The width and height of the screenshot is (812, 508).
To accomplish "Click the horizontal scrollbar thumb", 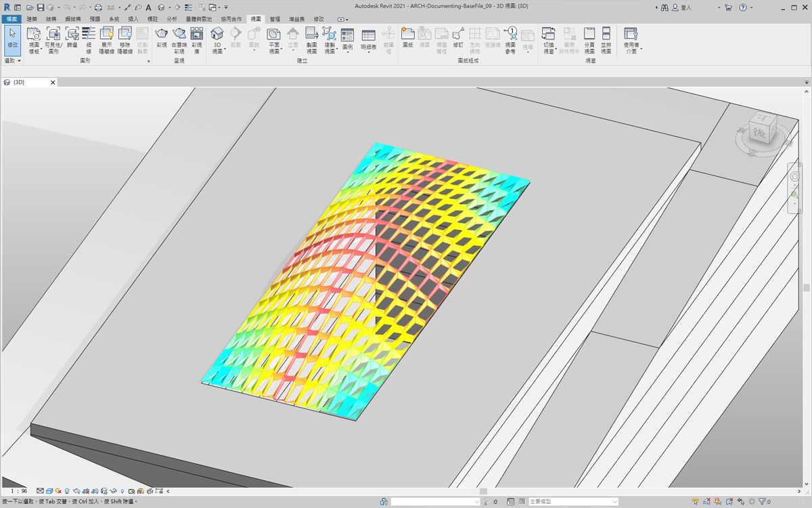I will (483, 491).
